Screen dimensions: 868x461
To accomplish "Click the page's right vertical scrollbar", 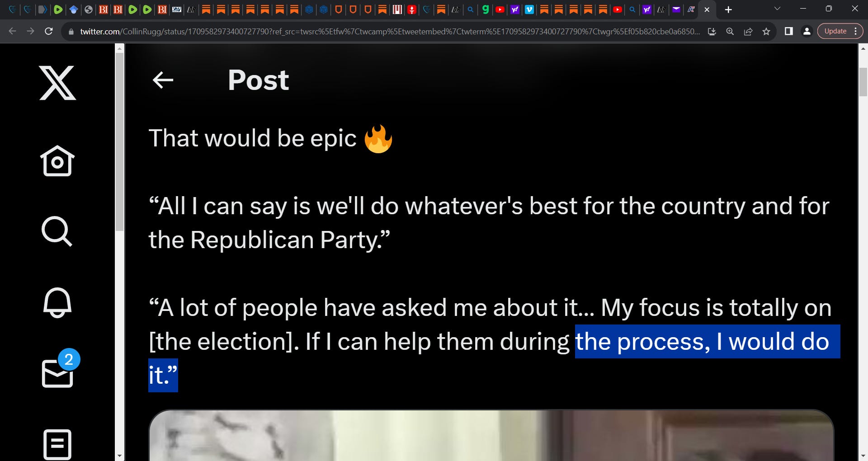I will [x=863, y=252].
